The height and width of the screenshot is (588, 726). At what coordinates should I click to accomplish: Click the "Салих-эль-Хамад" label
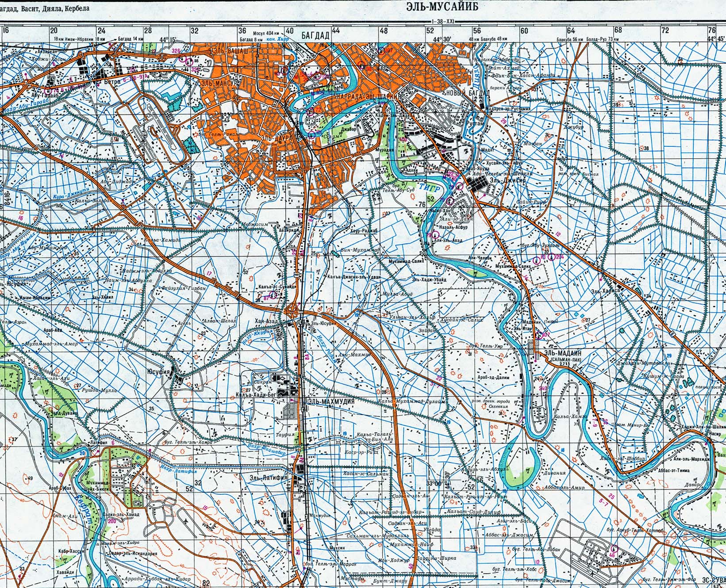click(x=121, y=515)
